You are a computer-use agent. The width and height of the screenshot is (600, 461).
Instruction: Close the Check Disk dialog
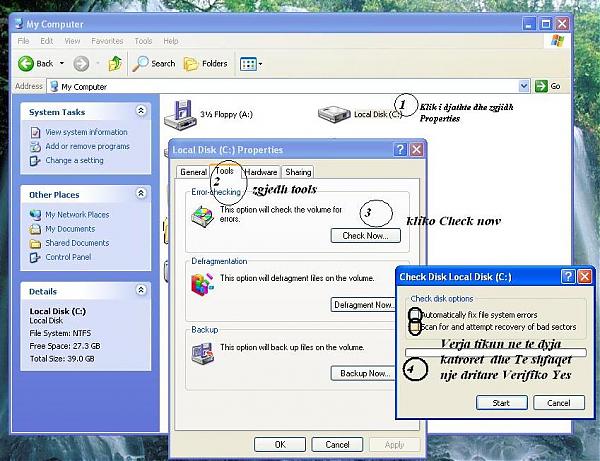(x=585, y=276)
